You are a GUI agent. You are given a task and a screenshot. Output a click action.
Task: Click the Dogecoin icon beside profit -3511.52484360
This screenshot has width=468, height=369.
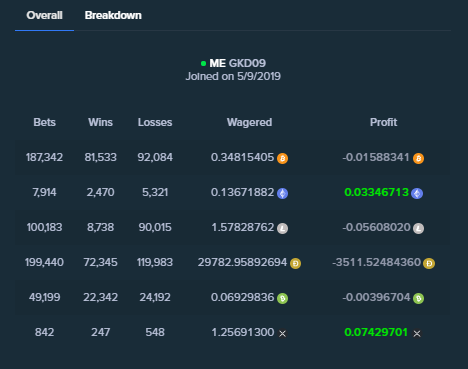click(429, 263)
